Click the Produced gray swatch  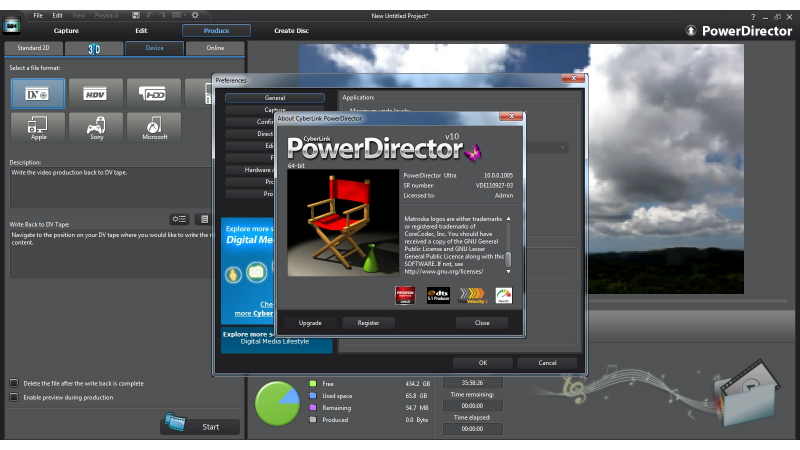(x=313, y=419)
